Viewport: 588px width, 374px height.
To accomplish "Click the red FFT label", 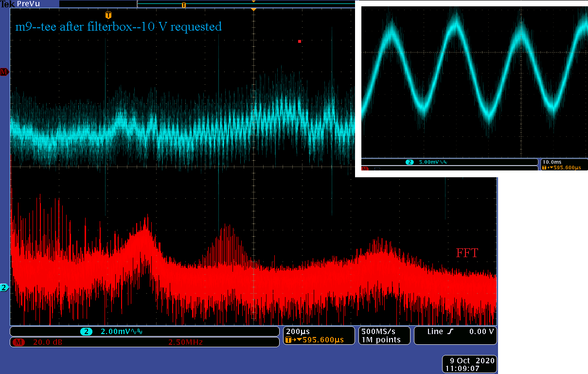I will (467, 253).
